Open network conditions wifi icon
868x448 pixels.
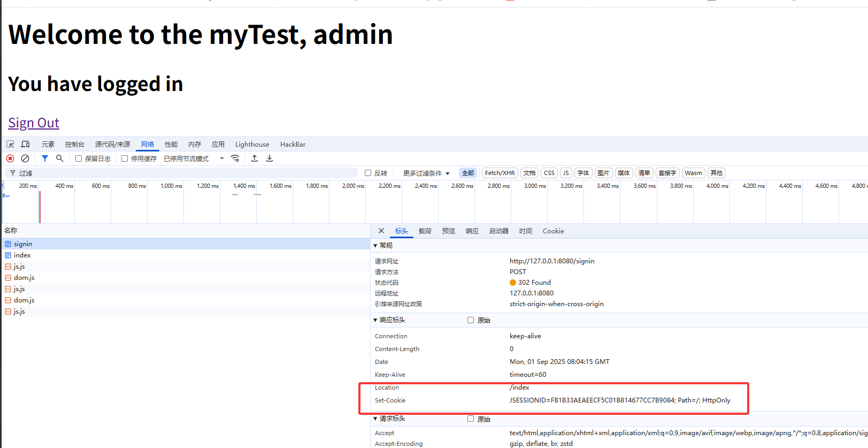click(235, 158)
